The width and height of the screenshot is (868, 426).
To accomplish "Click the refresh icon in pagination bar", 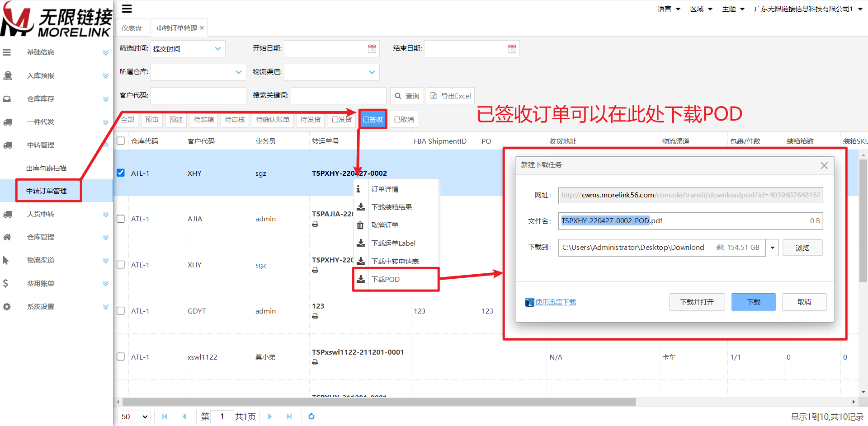I will 311,416.
